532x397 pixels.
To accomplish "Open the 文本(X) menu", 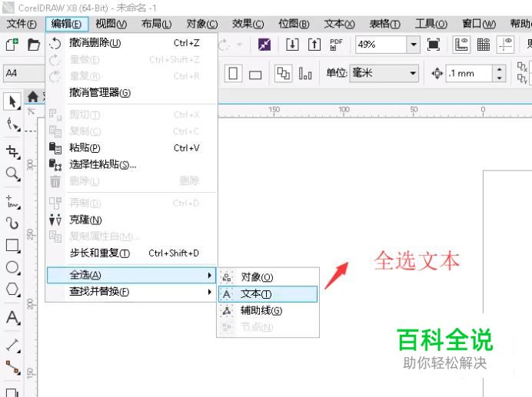I will pos(339,24).
